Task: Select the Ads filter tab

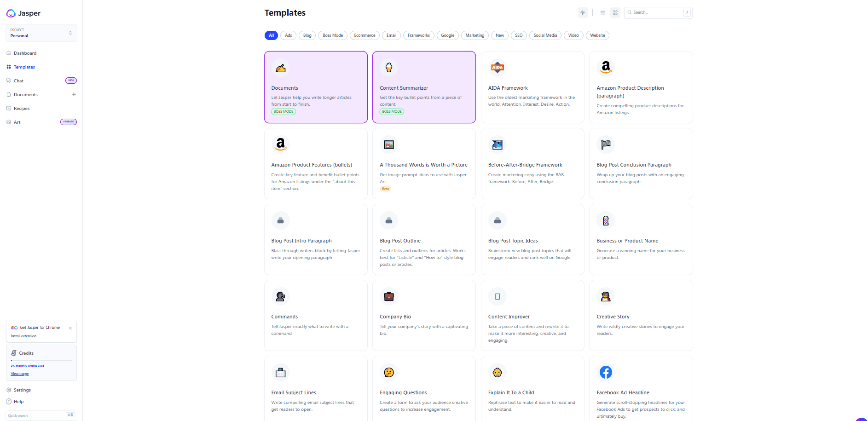Action: click(x=289, y=35)
